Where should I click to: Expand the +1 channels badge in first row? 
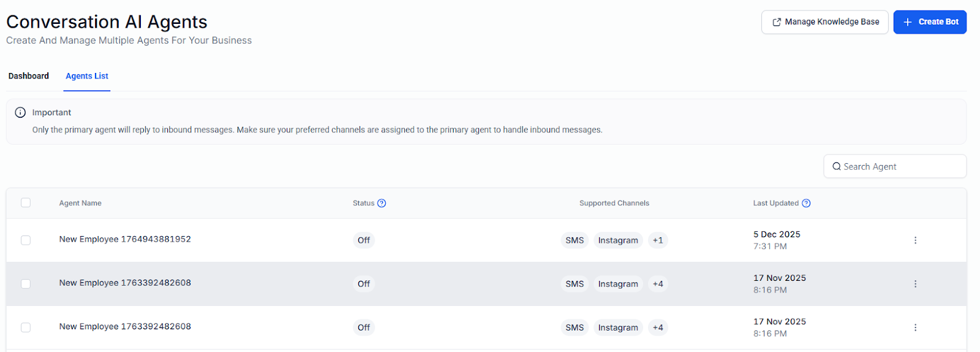pos(658,240)
